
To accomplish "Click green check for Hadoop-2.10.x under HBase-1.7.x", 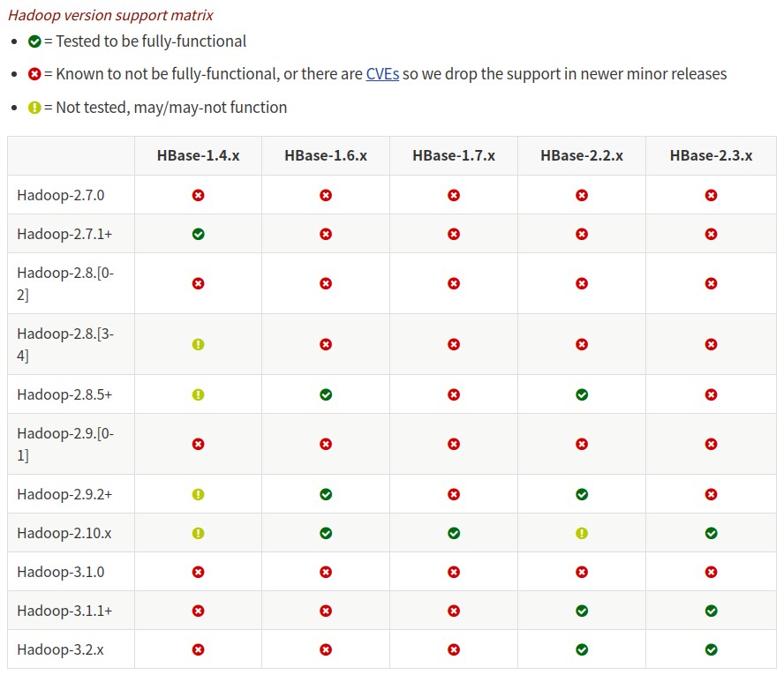I will (454, 533).
